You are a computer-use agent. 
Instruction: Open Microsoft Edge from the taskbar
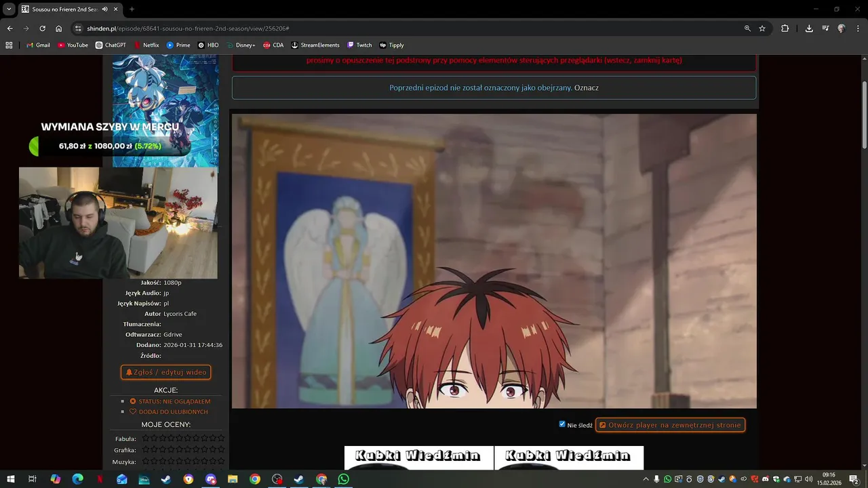pos(77,479)
